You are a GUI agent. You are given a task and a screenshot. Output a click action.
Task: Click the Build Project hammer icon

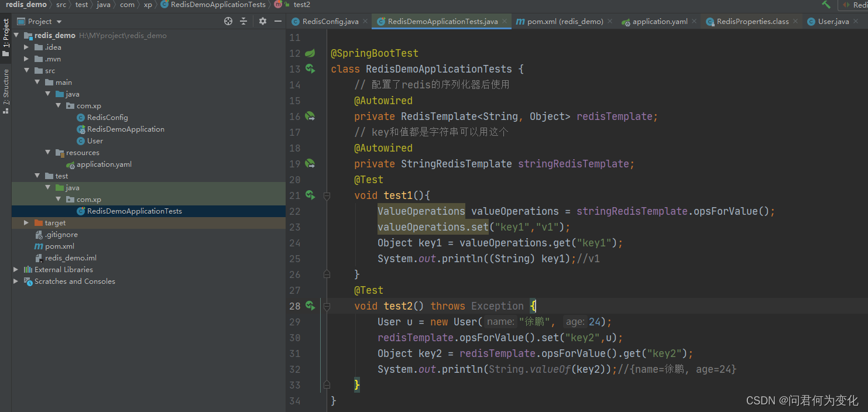tap(826, 5)
